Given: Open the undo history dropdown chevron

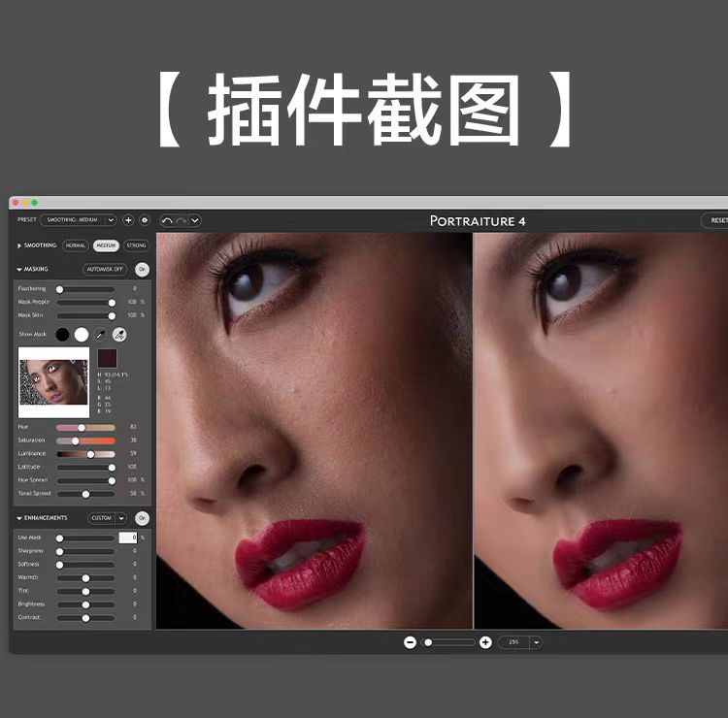Looking at the screenshot, I should (x=195, y=221).
